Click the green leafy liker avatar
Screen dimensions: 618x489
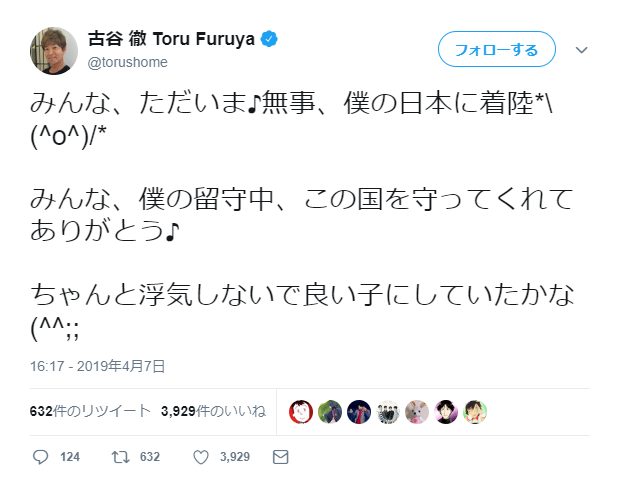(x=330, y=412)
